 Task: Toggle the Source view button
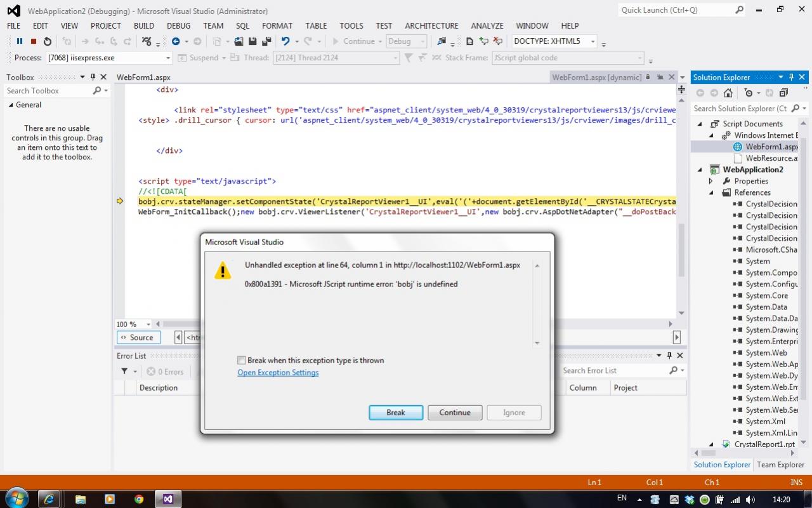(x=139, y=337)
